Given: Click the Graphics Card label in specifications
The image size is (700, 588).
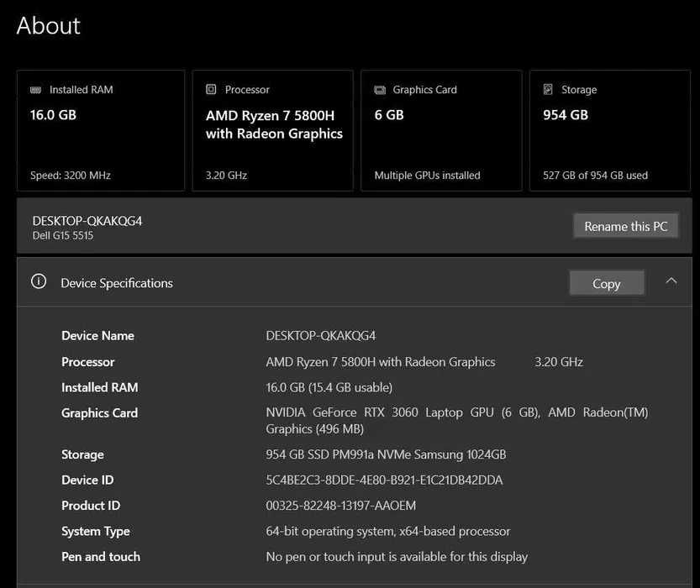Looking at the screenshot, I should [x=99, y=412].
